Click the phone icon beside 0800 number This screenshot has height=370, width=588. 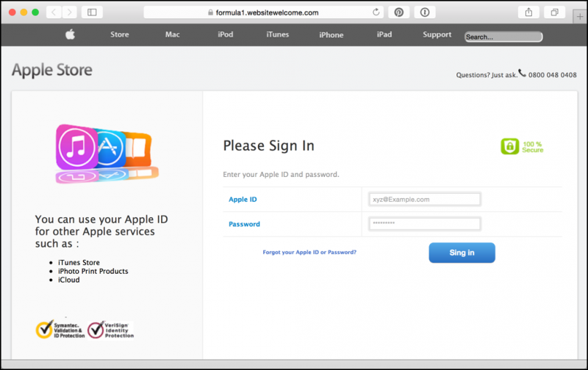522,73
